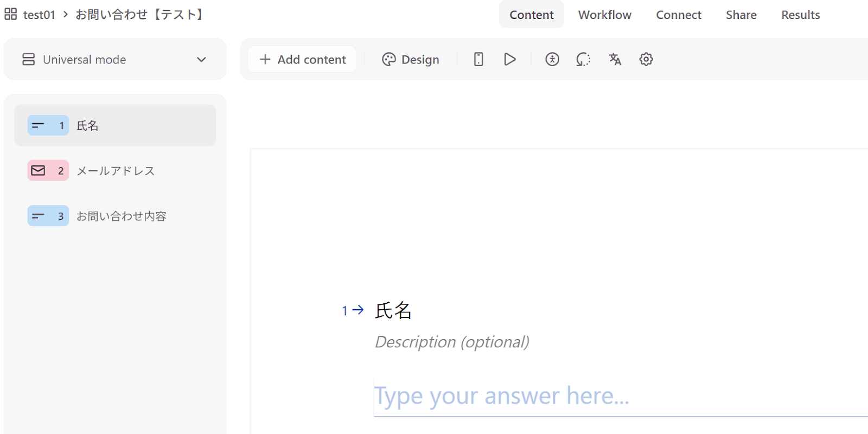Open the mobile preview icon
This screenshot has width=868, height=434.
(x=478, y=59)
